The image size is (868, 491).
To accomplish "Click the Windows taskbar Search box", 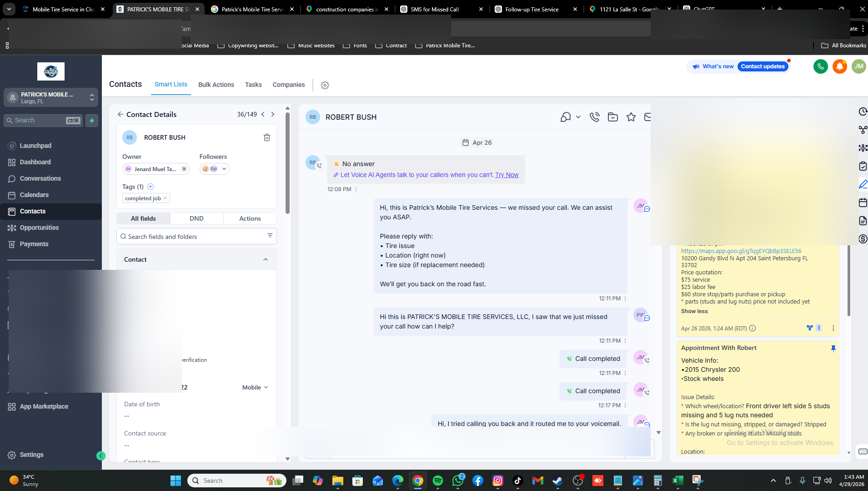I will (236, 481).
